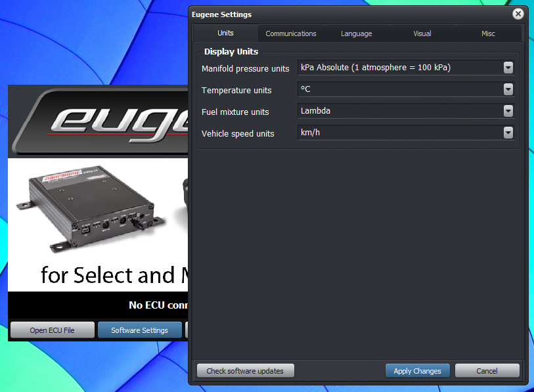
Task: Open the Misc tab
Action: (x=488, y=33)
